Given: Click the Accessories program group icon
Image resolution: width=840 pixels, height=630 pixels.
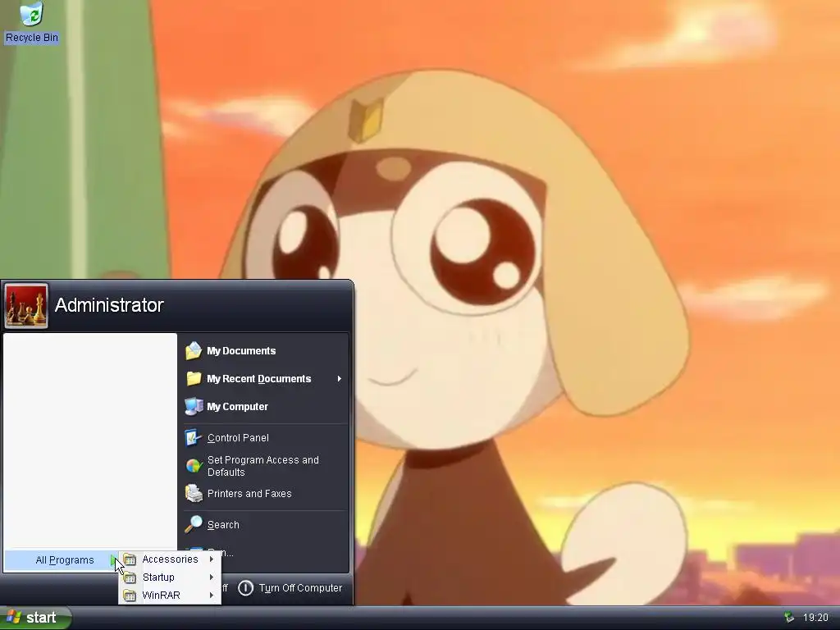Looking at the screenshot, I should [x=130, y=559].
